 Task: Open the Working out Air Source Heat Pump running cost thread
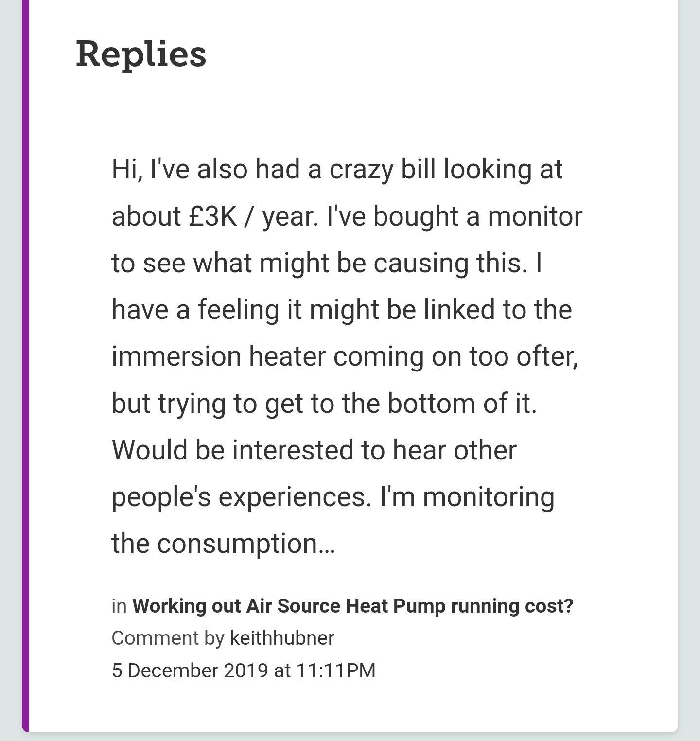(x=352, y=606)
